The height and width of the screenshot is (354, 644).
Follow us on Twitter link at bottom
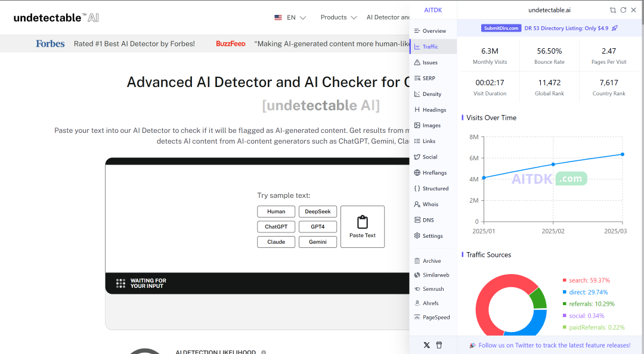tap(554, 346)
